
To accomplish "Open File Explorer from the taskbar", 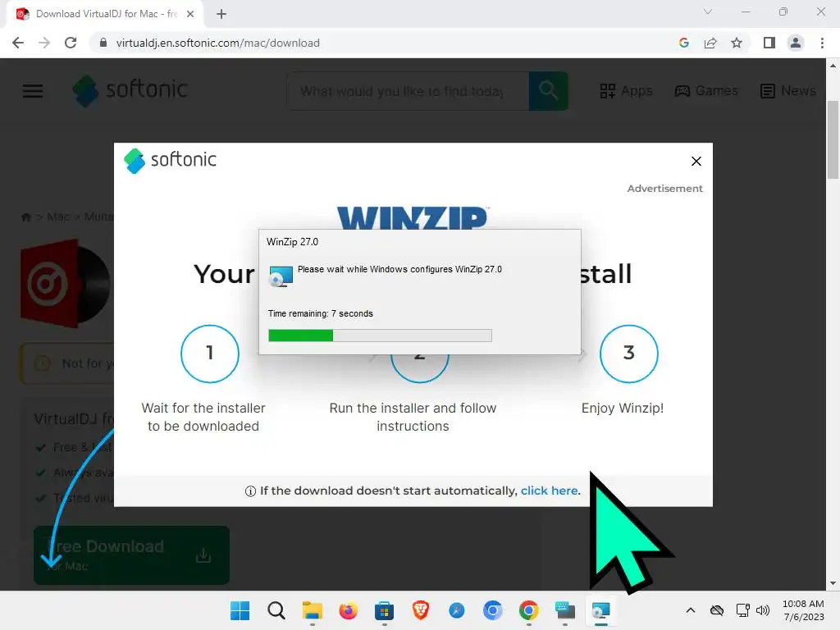I will click(312, 610).
